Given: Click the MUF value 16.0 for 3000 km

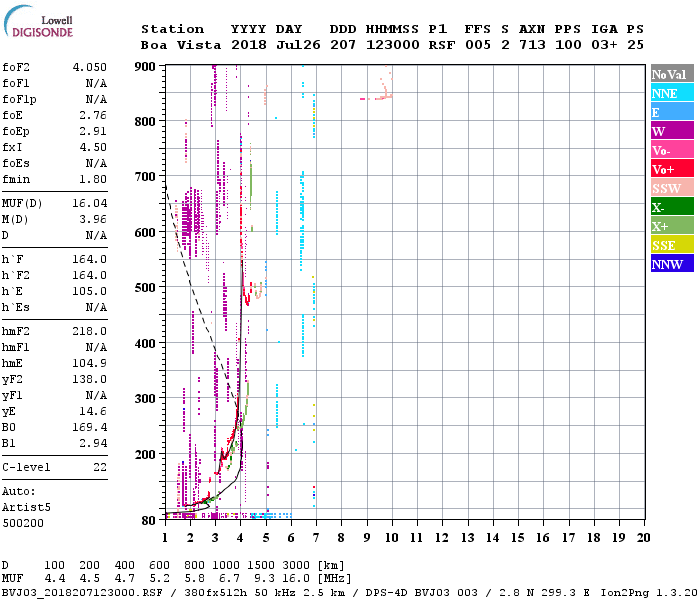Looking at the screenshot, I should pyautogui.click(x=296, y=579).
